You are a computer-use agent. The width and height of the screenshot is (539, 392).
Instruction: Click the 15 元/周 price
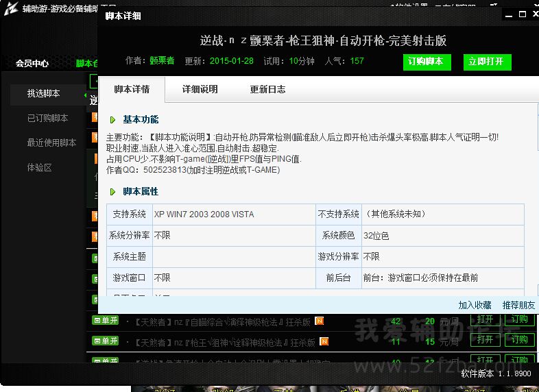pos(442,342)
